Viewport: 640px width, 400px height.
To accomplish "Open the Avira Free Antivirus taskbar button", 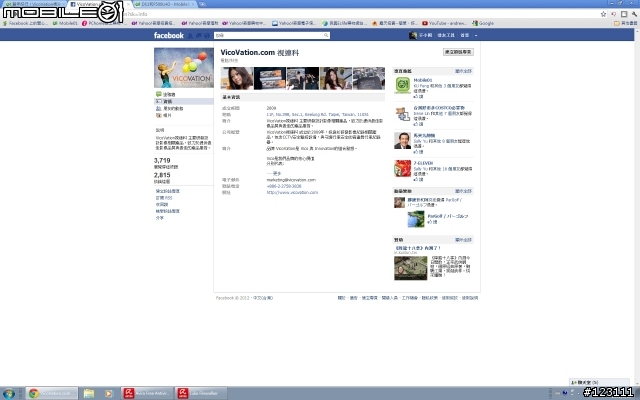I will click(x=147, y=393).
